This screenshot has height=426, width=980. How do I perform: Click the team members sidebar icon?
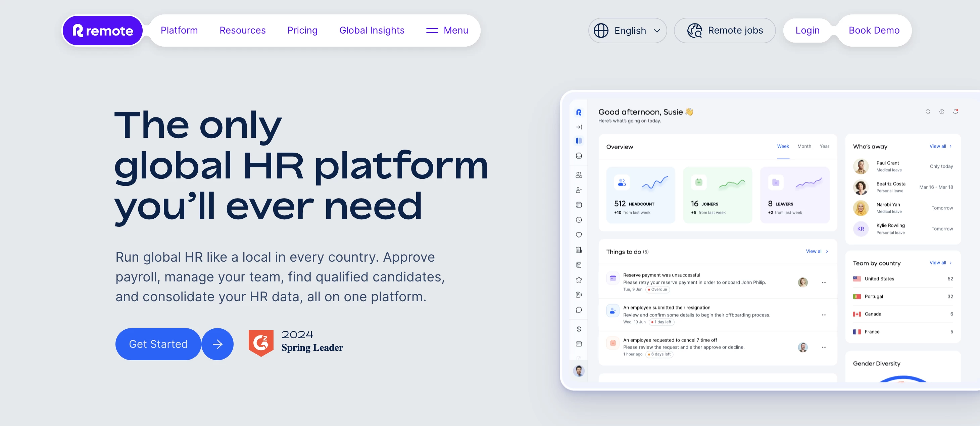point(579,175)
